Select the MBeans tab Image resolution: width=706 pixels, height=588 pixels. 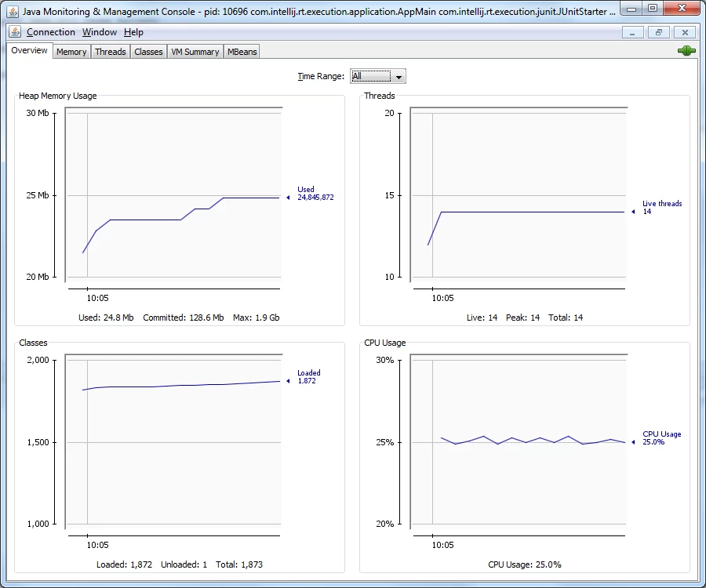[x=242, y=52]
